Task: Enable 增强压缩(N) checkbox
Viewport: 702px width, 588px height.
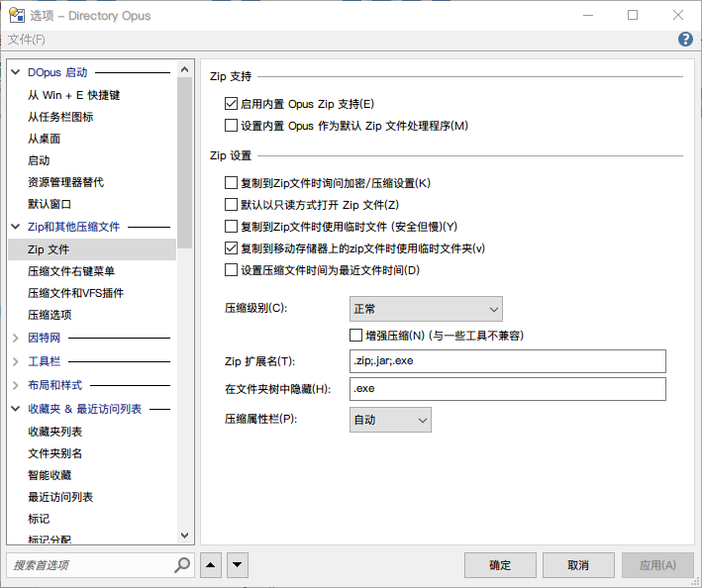Action: pyautogui.click(x=355, y=336)
